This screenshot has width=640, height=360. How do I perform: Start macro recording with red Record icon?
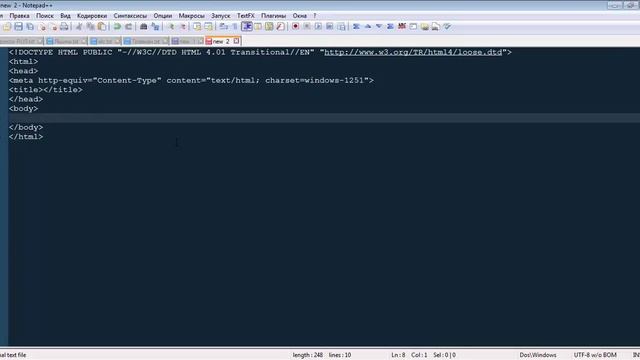coord(296,27)
